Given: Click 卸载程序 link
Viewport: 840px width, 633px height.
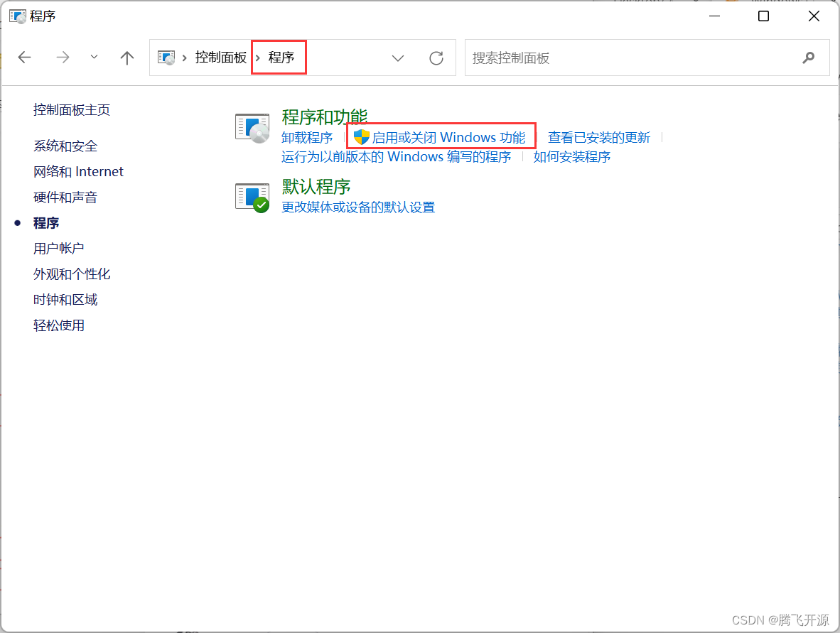Looking at the screenshot, I should coord(308,138).
